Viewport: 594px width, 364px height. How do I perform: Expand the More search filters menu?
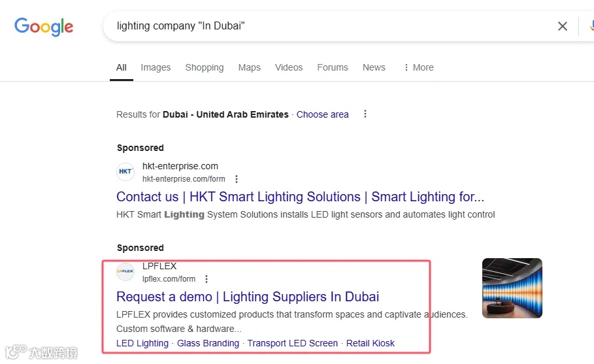pyautogui.click(x=418, y=67)
